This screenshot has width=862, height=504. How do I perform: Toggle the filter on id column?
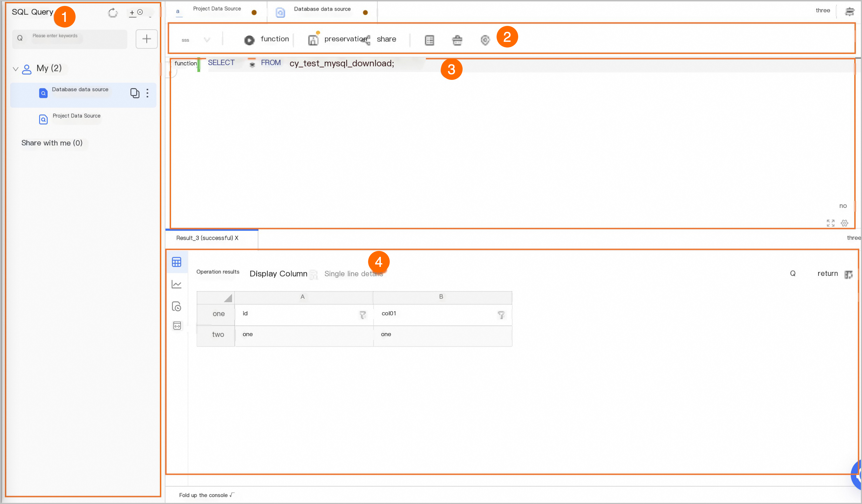pos(363,315)
